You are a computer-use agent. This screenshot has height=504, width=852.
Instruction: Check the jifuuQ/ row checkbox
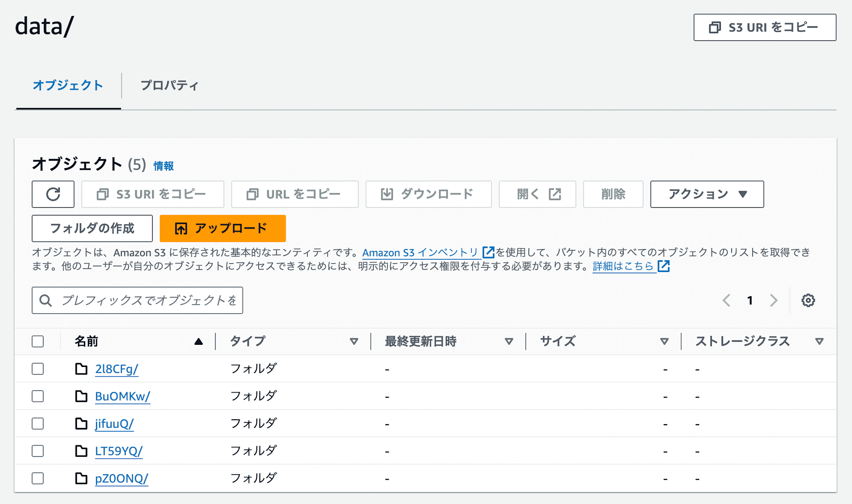pos(38,424)
